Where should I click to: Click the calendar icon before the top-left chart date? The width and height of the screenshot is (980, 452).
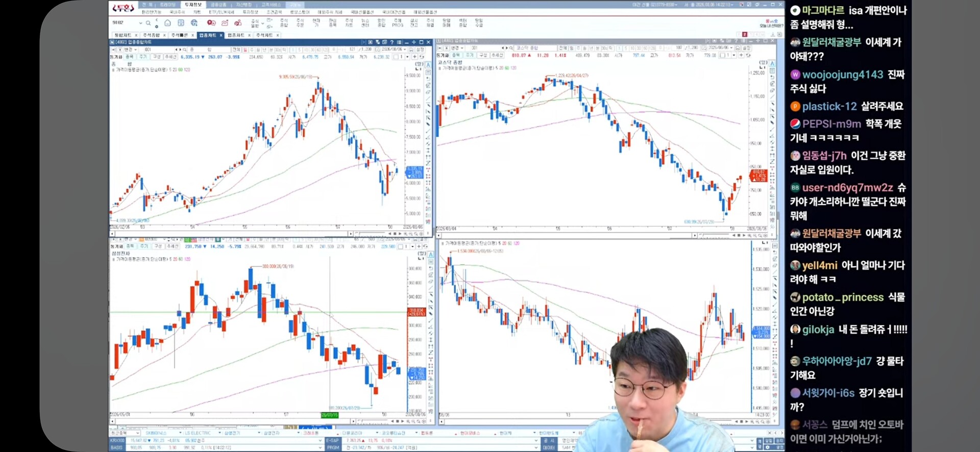tap(378, 49)
